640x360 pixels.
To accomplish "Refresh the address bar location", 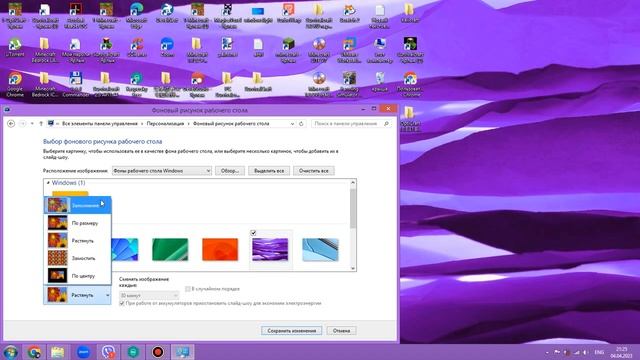I will coord(301,124).
